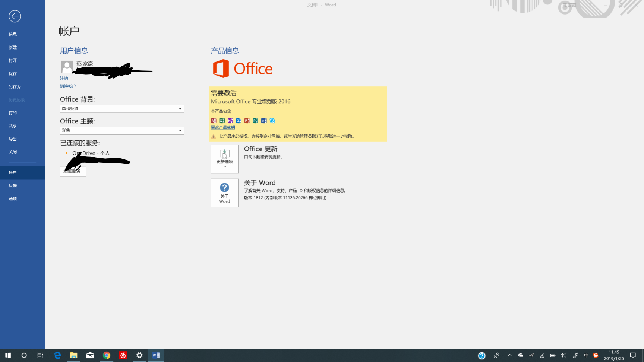Viewport: 644px width, 362px height.
Task: Choose 保存 in the backstage menu
Action: [13, 73]
